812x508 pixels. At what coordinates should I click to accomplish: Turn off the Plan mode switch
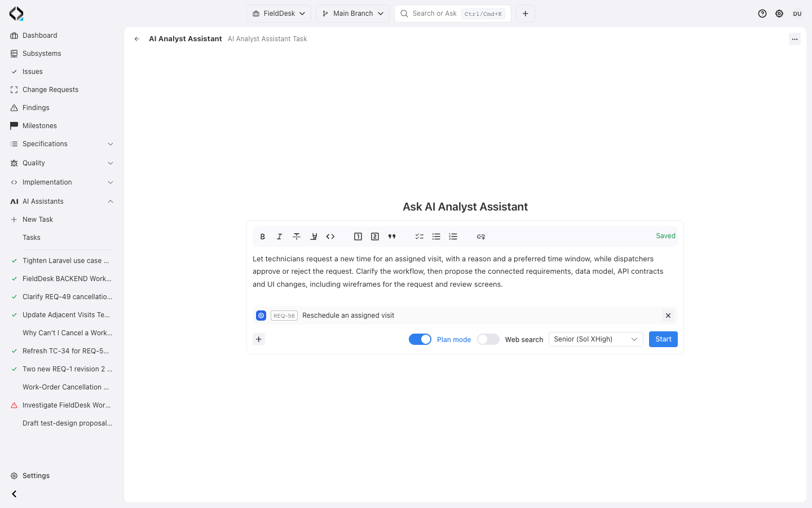point(420,339)
